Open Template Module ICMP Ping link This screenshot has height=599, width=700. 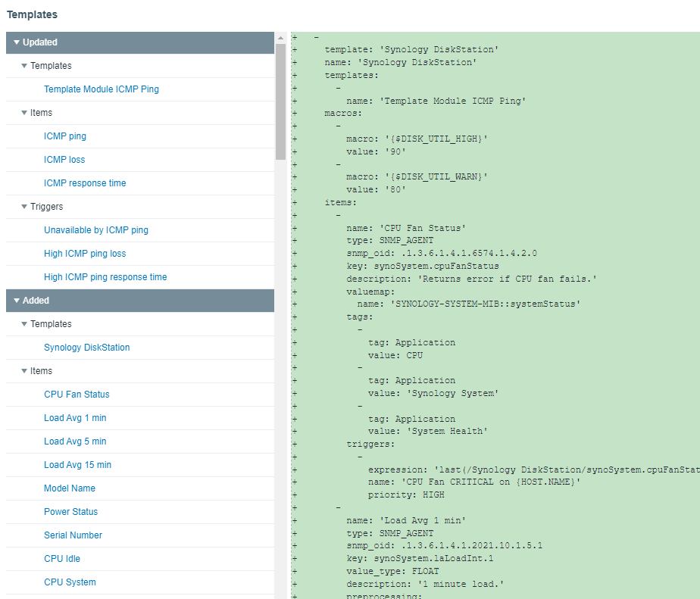(x=102, y=89)
